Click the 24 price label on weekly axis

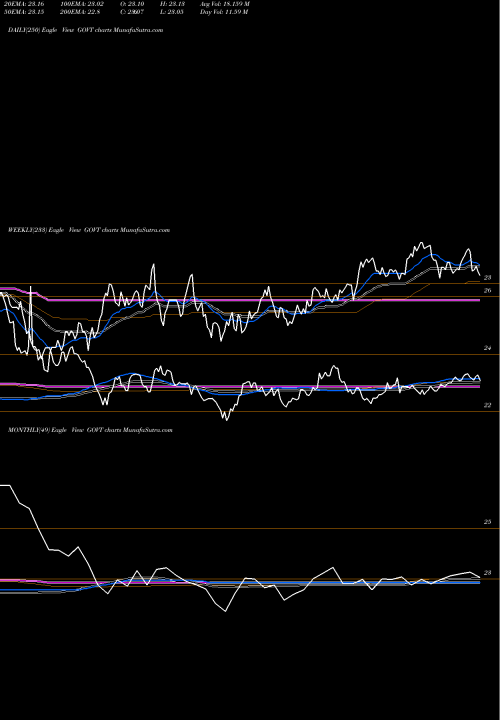click(x=488, y=348)
